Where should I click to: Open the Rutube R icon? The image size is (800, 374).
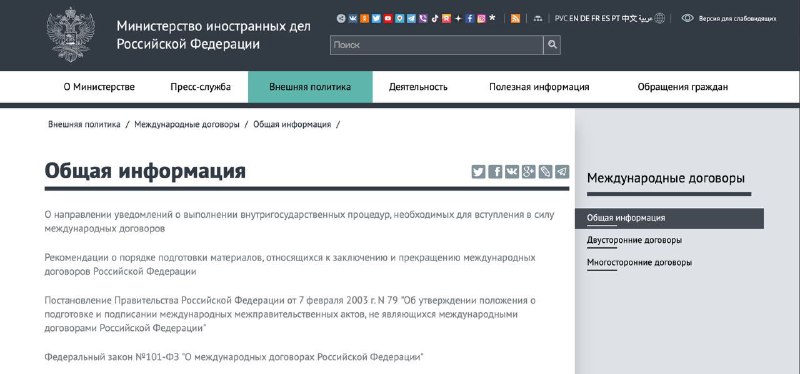click(446, 19)
